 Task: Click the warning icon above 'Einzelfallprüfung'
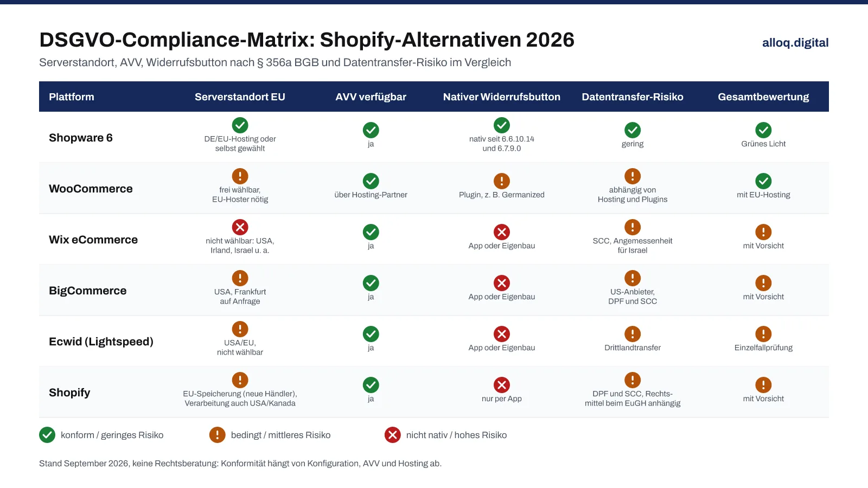[x=763, y=334]
